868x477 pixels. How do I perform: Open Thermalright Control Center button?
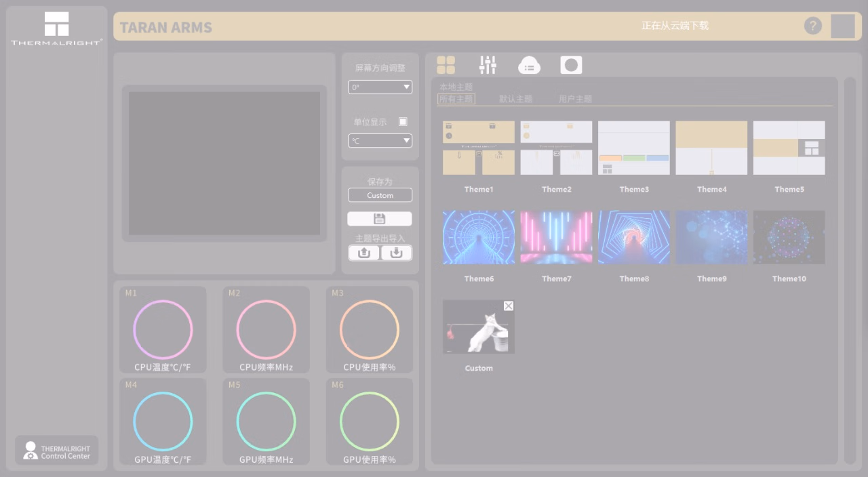coord(57,451)
